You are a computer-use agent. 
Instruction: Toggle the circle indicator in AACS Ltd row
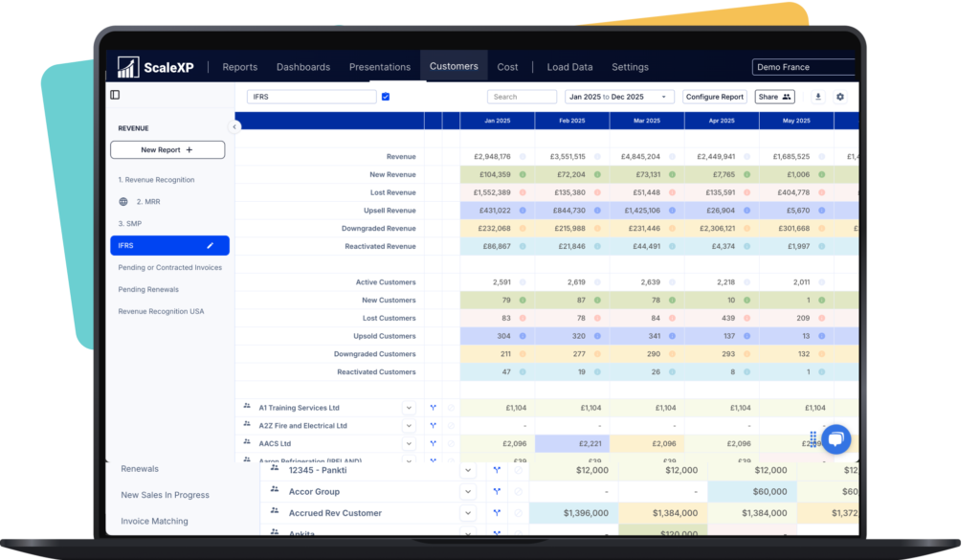coord(451,444)
